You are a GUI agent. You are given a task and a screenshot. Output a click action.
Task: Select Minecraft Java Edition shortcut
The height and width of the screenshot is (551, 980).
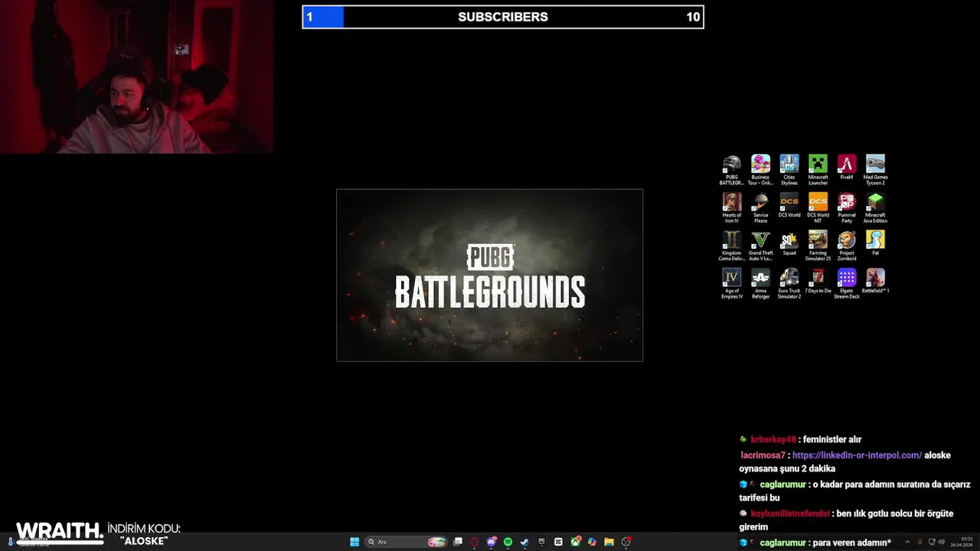pyautogui.click(x=875, y=208)
